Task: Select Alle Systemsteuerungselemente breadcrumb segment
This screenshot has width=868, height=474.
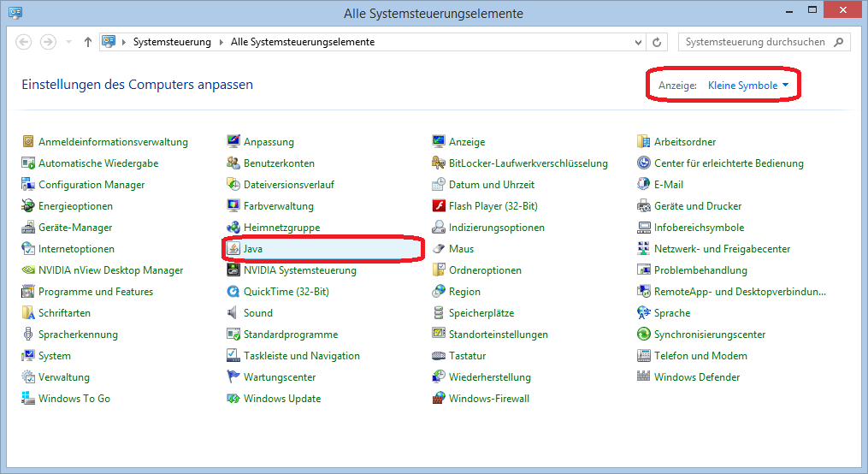Action: pos(302,42)
